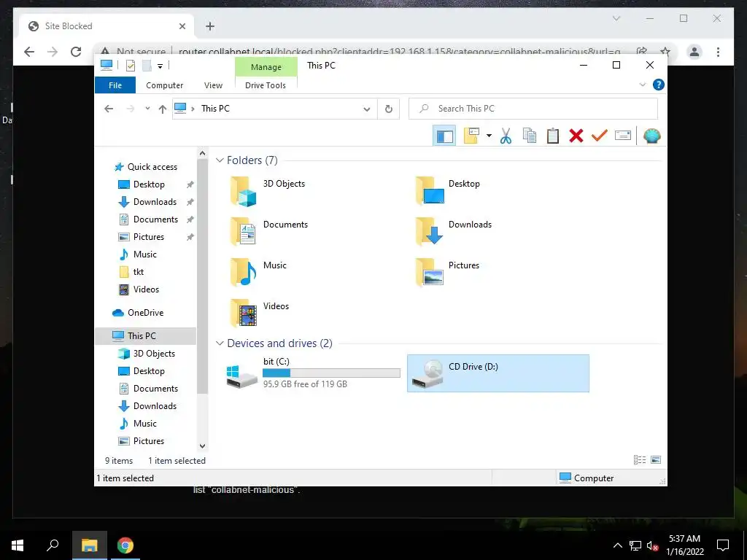The image size is (747, 560).
Task: Select the Videos folder in main pane
Action: pos(260,313)
